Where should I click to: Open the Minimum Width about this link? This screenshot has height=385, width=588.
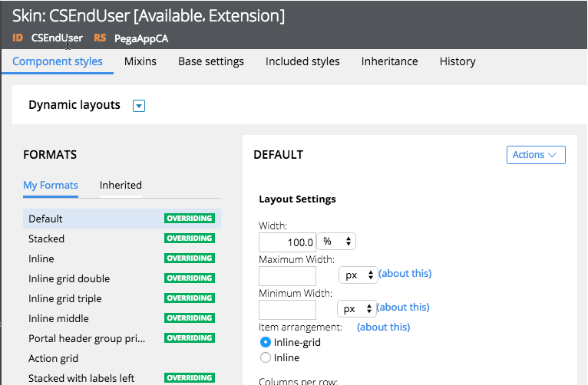[403, 308]
